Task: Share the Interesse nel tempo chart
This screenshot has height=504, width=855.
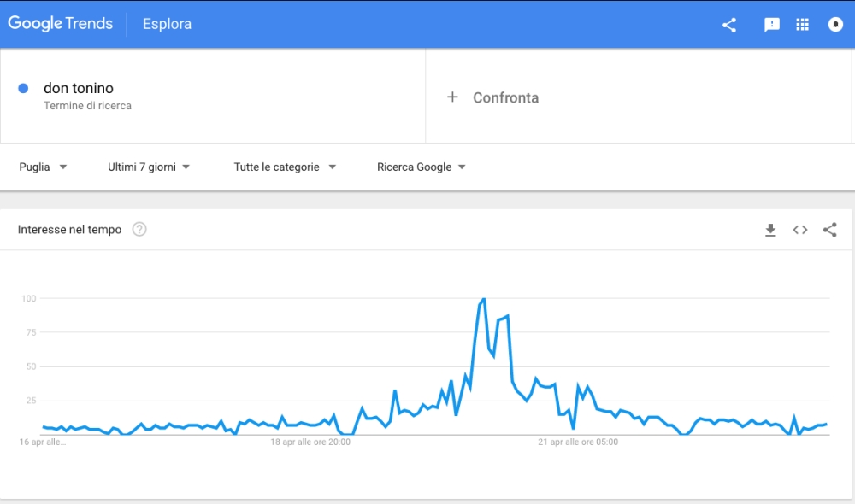Action: point(830,230)
